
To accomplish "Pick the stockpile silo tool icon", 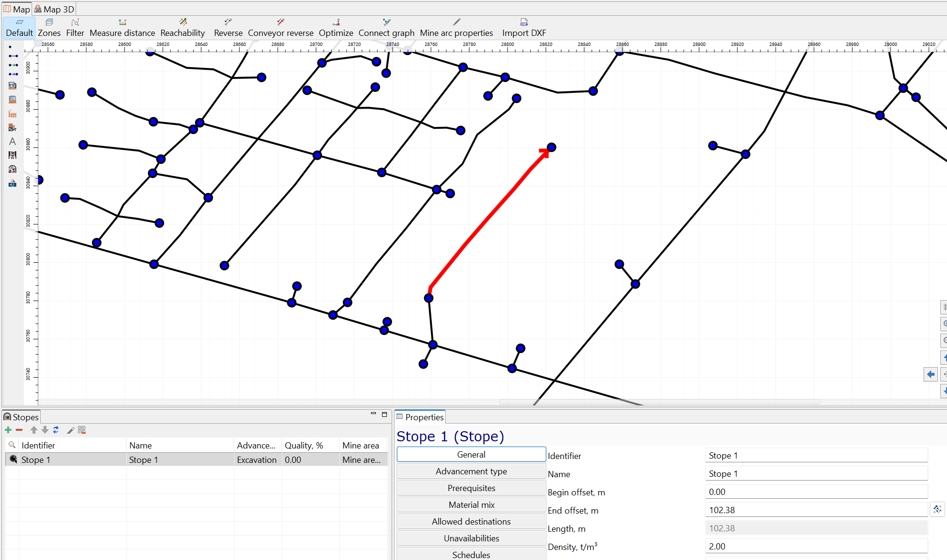I will [12, 100].
